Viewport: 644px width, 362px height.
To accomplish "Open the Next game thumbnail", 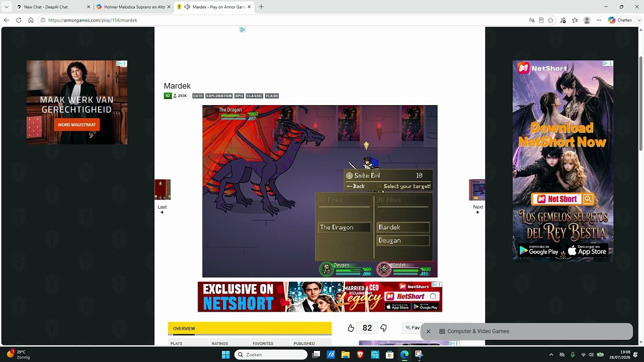I will tap(477, 190).
